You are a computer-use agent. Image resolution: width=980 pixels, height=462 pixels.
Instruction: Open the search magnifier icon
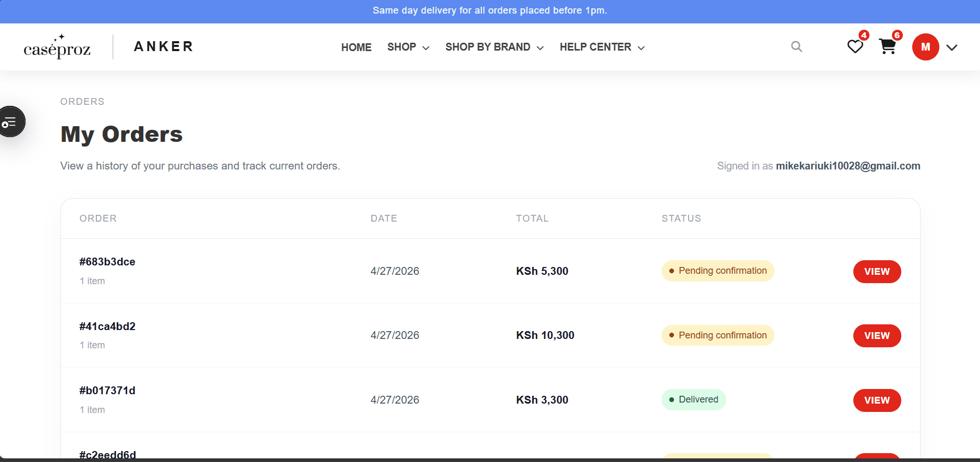[x=797, y=47]
